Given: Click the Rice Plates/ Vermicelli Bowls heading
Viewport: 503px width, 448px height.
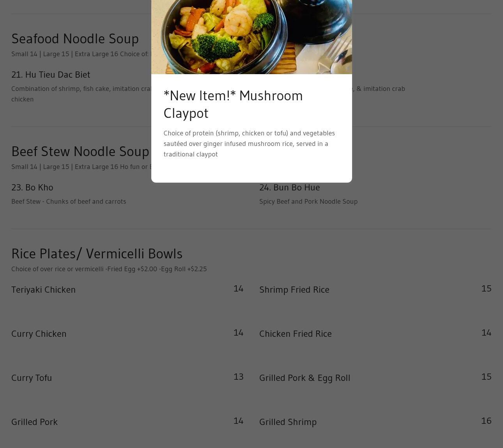Looking at the screenshot, I should [x=97, y=254].
